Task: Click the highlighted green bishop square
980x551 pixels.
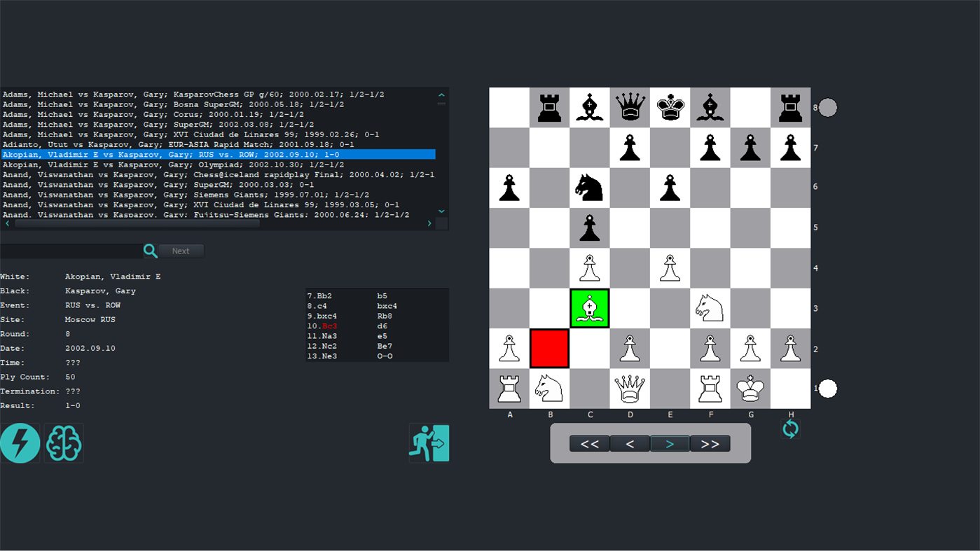Action: [x=589, y=307]
